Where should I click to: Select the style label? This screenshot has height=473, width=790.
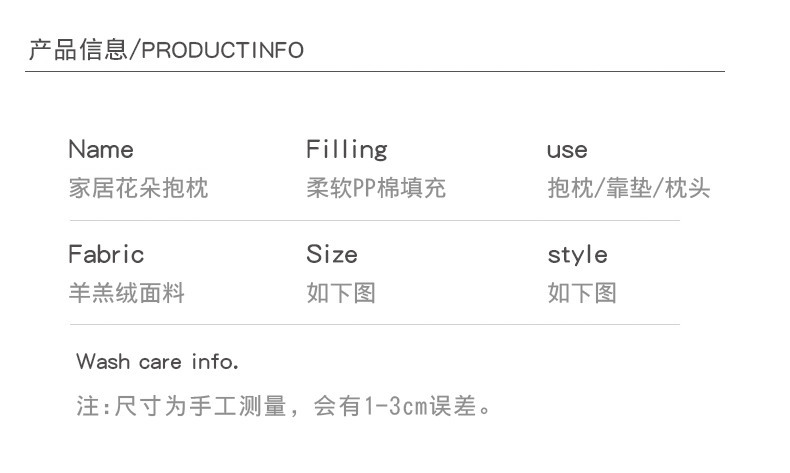click(577, 255)
